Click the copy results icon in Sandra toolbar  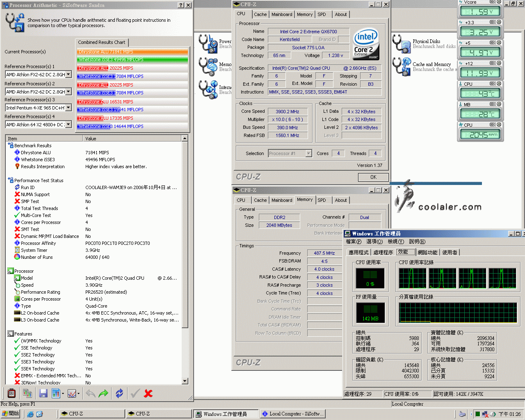tap(27, 394)
